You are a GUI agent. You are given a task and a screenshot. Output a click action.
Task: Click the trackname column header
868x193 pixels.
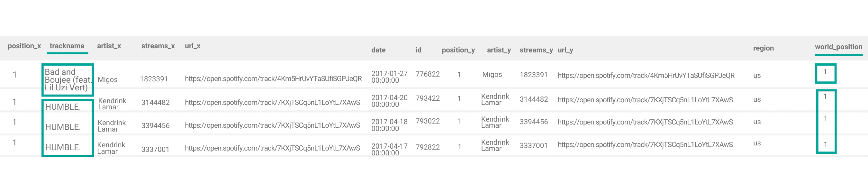[x=67, y=46]
